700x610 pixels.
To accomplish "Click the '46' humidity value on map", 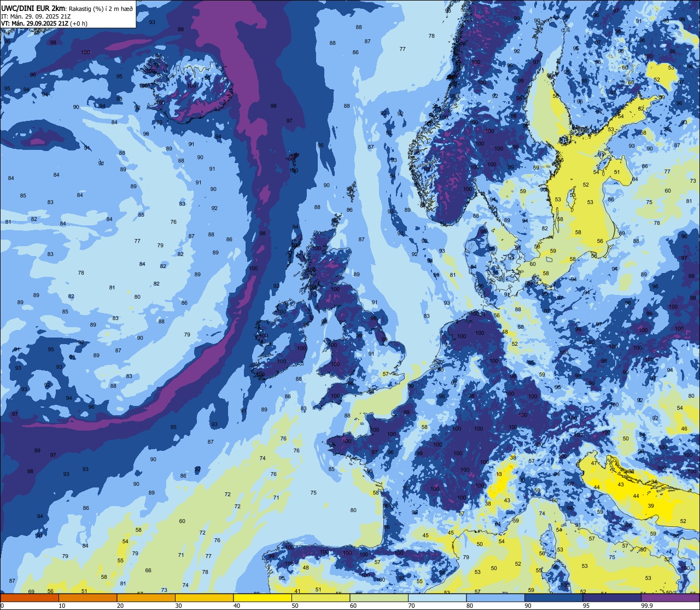I will click(684, 429).
